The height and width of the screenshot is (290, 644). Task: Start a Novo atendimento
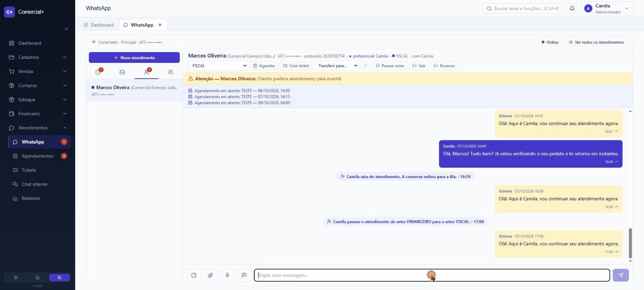pyautogui.click(x=134, y=58)
